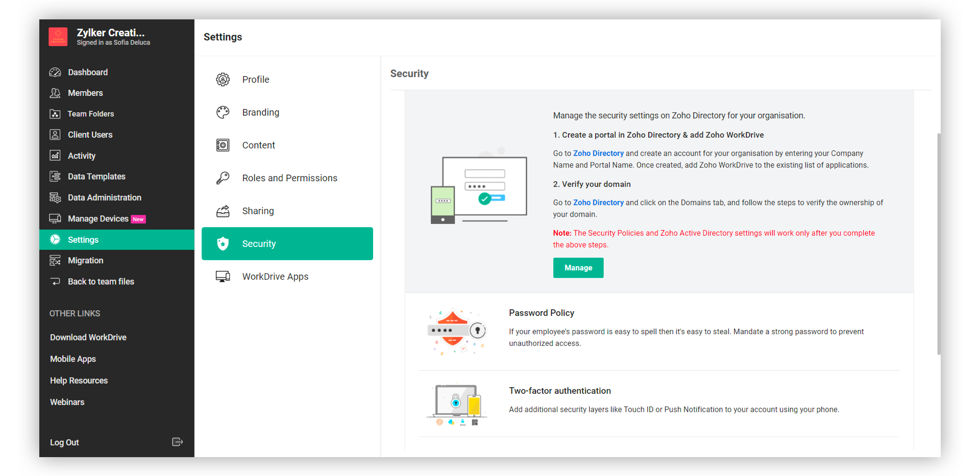980x476 pixels.
Task: Click the Branding palette icon
Action: [x=223, y=112]
